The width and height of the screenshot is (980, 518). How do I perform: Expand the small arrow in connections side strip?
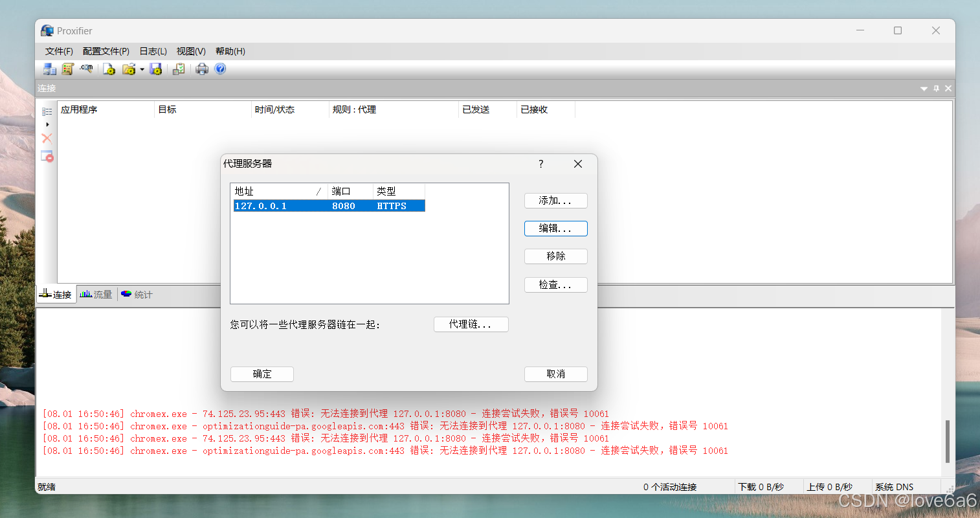[x=47, y=124]
